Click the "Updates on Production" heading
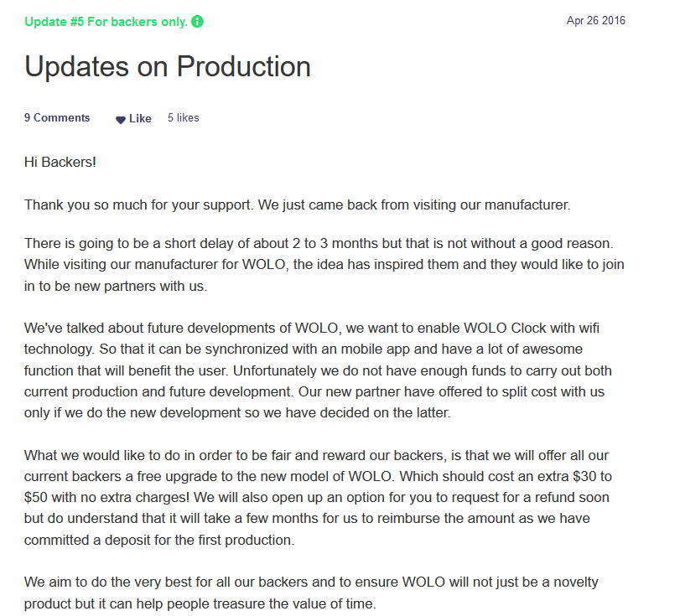The height and width of the screenshot is (616, 685). tap(168, 66)
